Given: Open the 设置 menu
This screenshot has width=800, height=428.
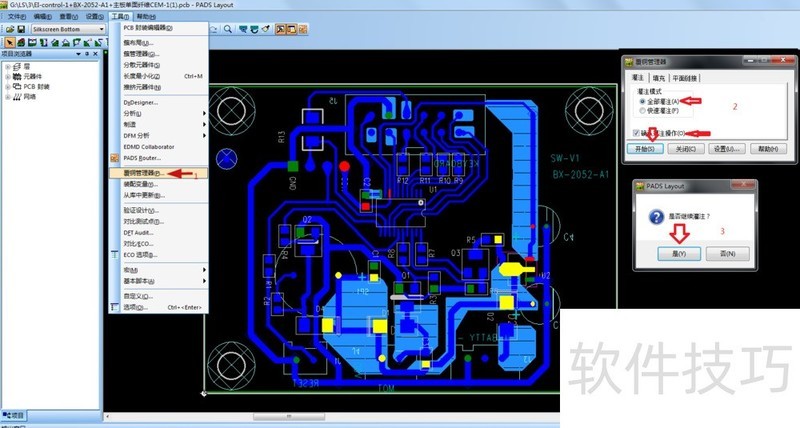Looking at the screenshot, I should pyautogui.click(x=94, y=16).
